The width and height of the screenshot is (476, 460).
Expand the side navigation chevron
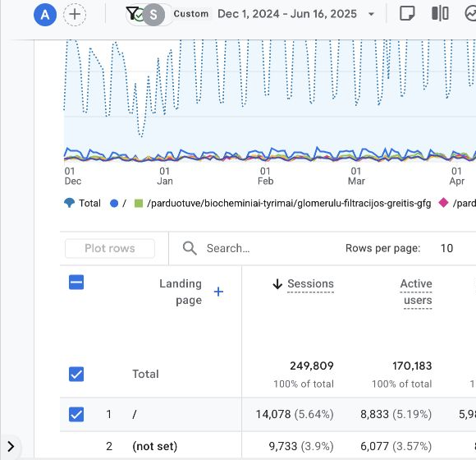[x=11, y=447]
